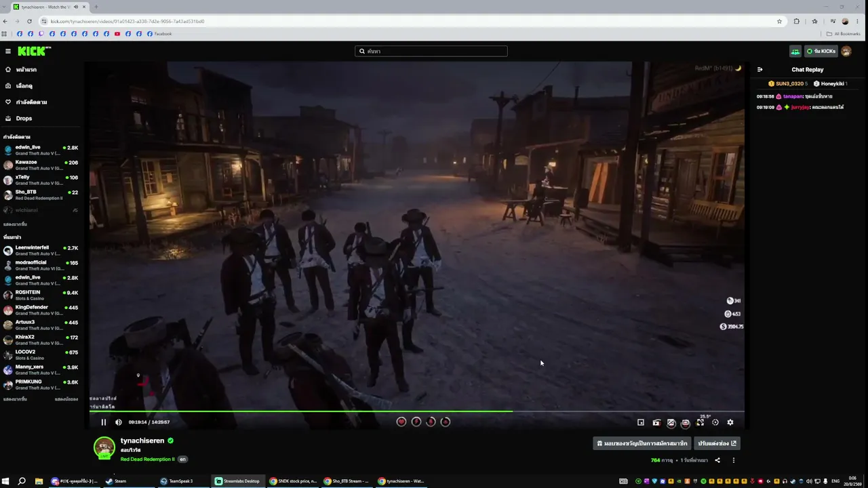868x488 pixels.
Task: Open xTelly channel in sidebar
Action: click(x=41, y=180)
